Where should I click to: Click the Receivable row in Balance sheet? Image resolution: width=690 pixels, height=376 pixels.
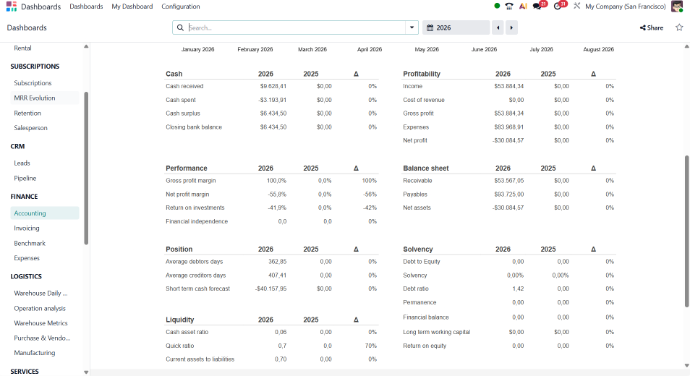click(x=418, y=181)
